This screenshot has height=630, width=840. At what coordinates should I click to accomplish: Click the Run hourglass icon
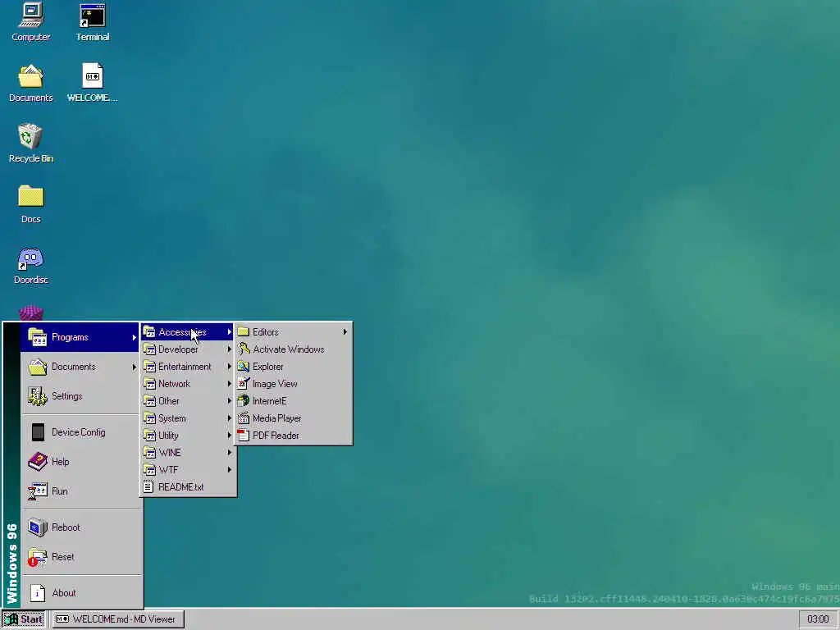coord(38,491)
